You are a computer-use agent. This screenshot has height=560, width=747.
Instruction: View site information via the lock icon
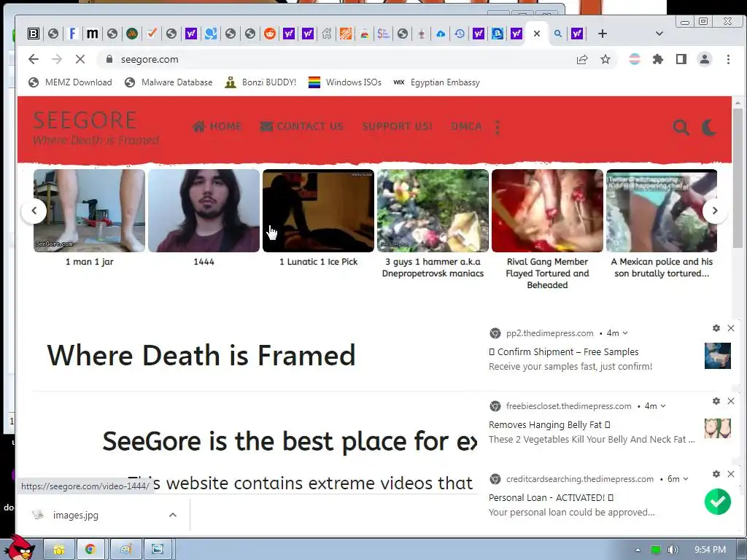[109, 59]
